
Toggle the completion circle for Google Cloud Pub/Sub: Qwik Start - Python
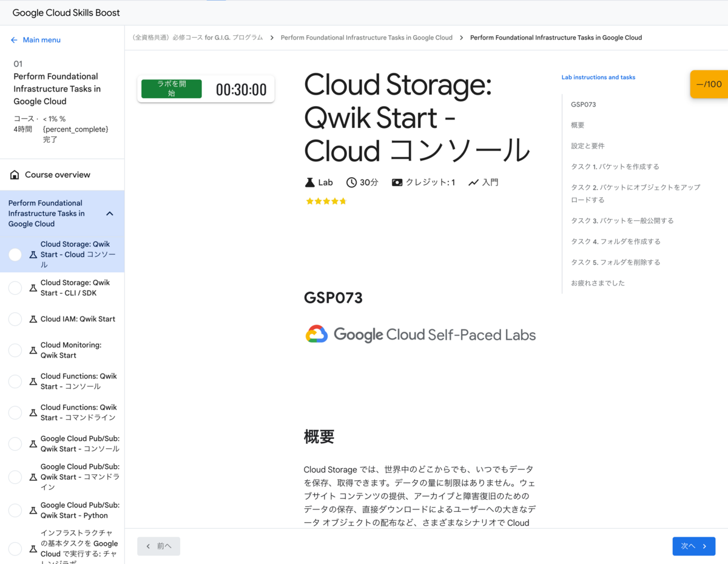click(x=15, y=510)
